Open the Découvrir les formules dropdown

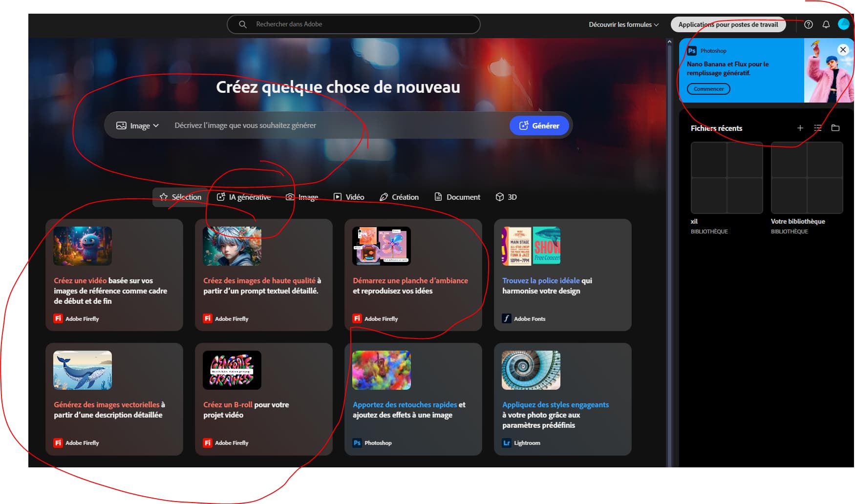(x=623, y=24)
